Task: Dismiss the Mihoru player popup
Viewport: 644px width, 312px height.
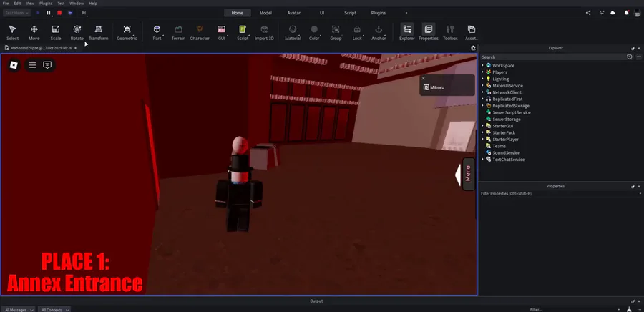Action: (x=423, y=78)
